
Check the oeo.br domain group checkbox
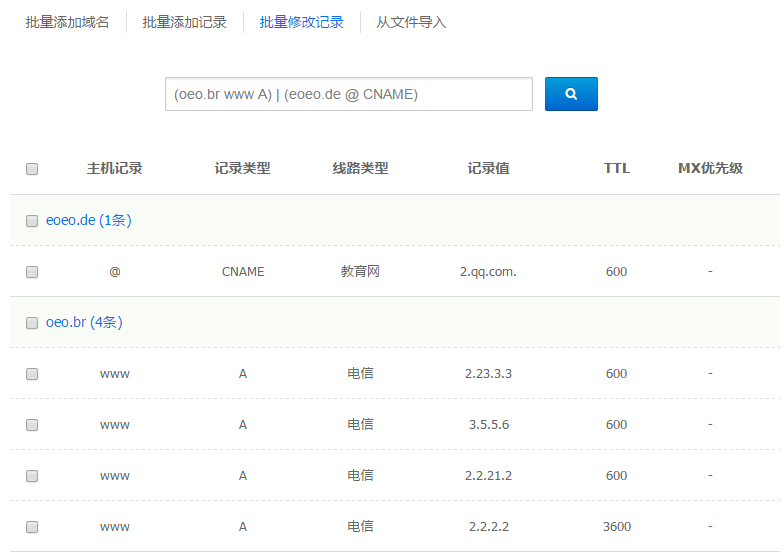pos(32,323)
